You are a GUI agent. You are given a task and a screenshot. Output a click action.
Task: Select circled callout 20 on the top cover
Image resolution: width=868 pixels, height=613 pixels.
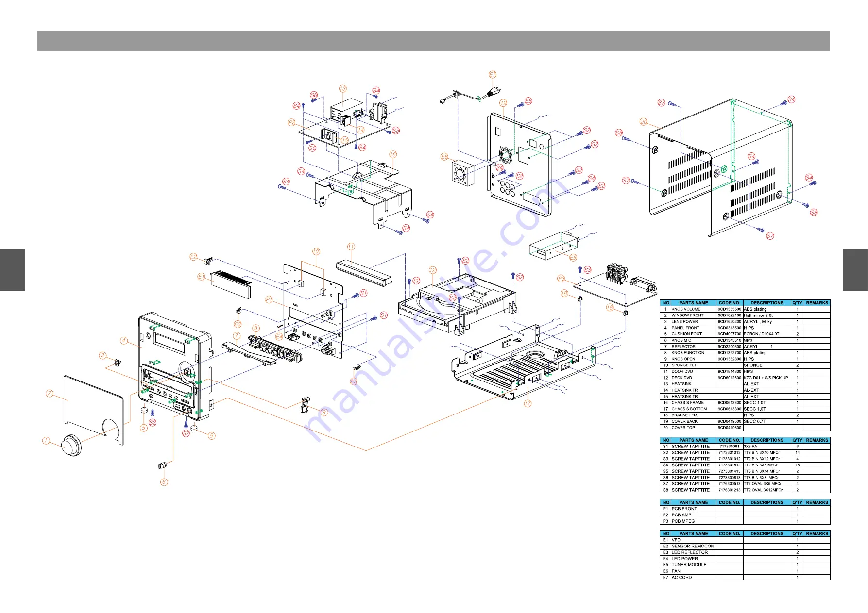(644, 122)
